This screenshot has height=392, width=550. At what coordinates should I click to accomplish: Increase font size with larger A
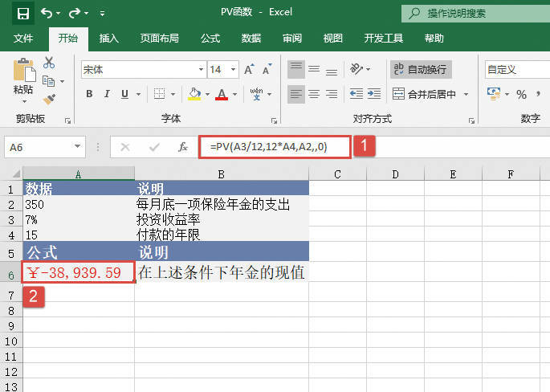250,70
